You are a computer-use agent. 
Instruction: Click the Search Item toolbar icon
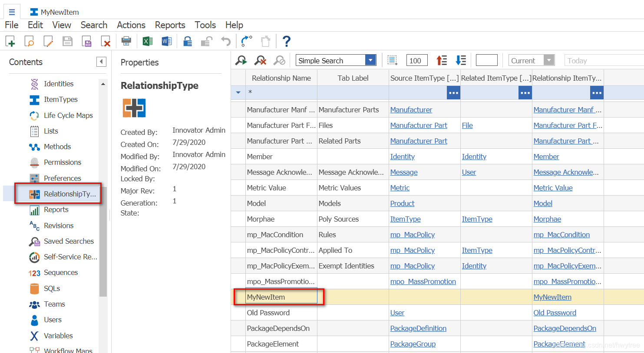[x=29, y=41]
